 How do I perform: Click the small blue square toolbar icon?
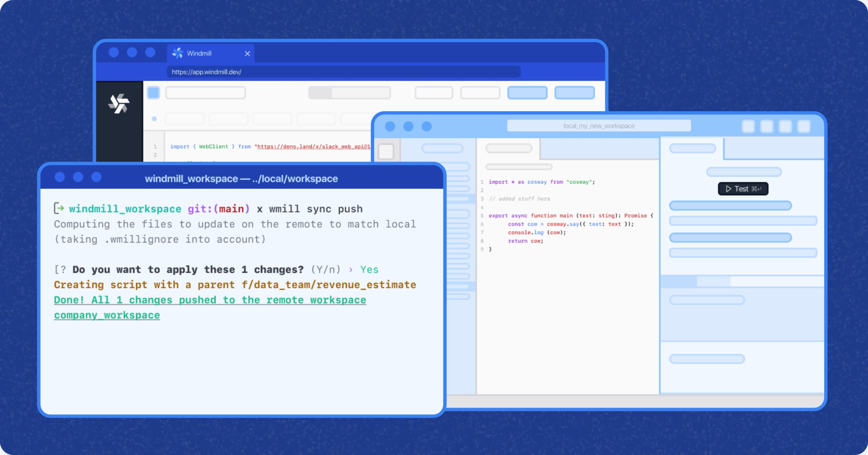pos(153,93)
